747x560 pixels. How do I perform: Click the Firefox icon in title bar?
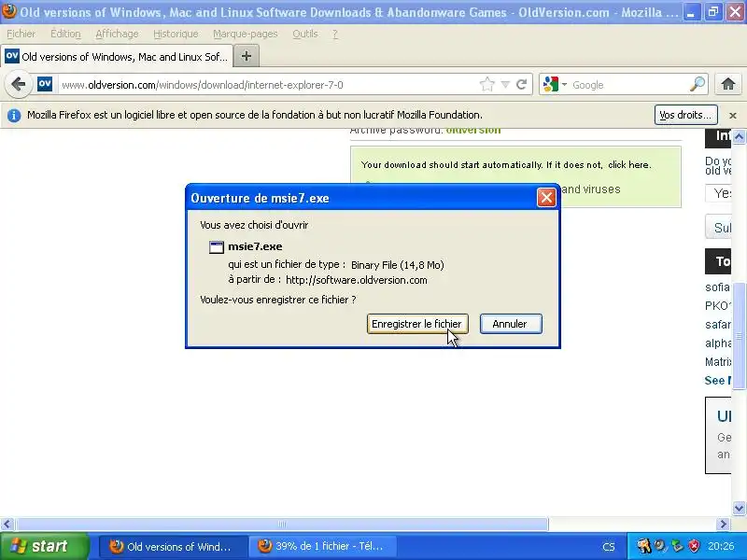9,11
